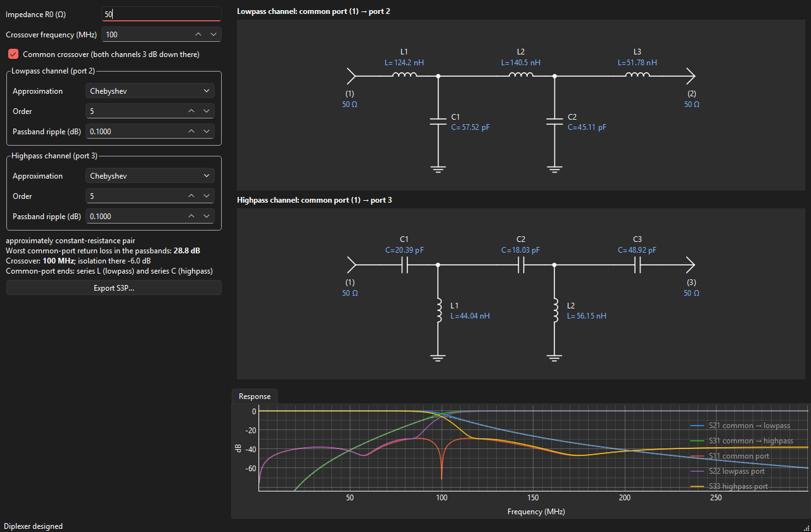Increase the lowpass channel Order value
The height and width of the screenshot is (532, 811).
192,111
